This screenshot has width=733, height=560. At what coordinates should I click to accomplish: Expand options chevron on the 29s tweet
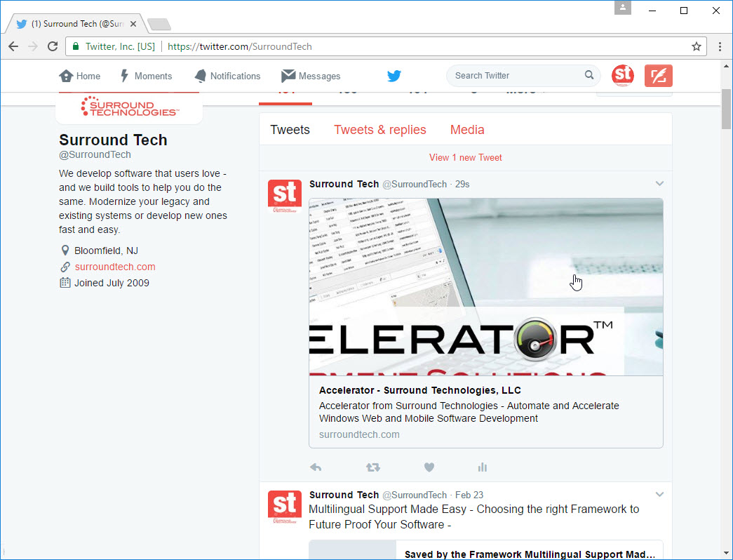tap(659, 183)
